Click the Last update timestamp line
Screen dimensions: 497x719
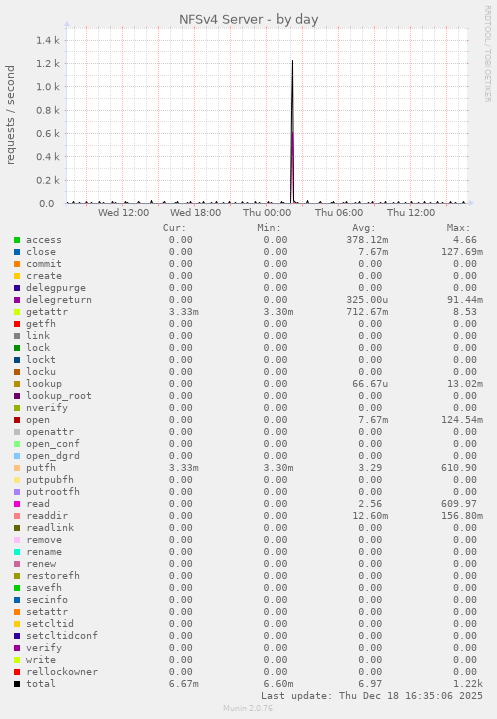tap(372, 696)
